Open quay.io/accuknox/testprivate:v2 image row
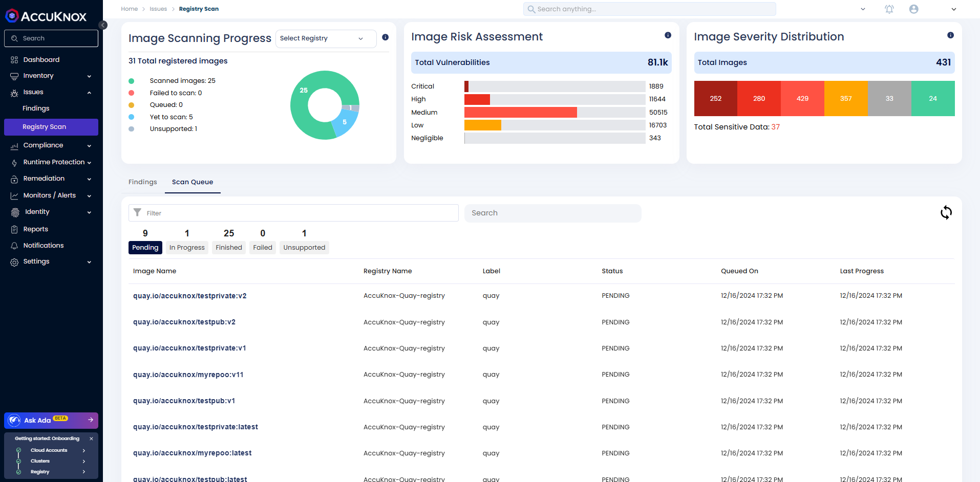 (x=190, y=296)
